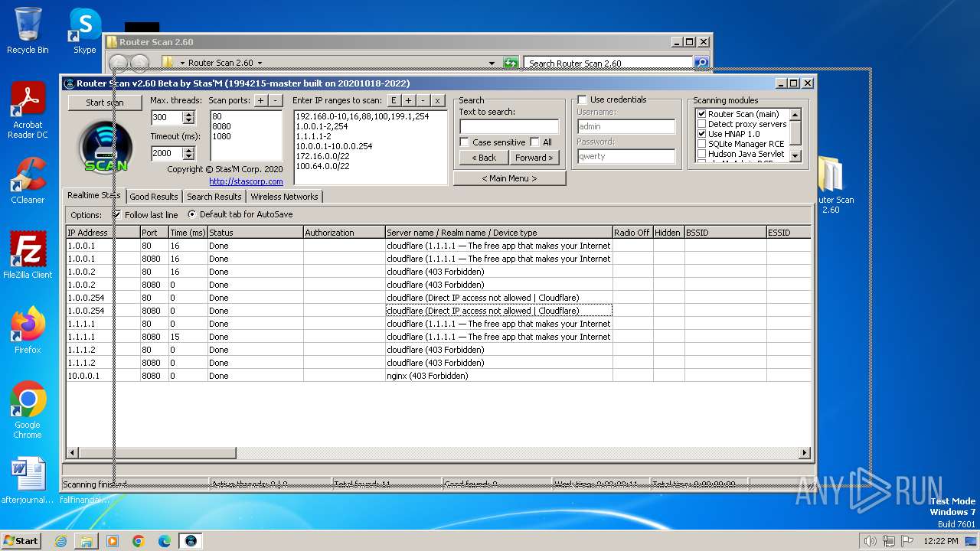
Task: Open Windows Media Player from taskbar
Action: 113,540
